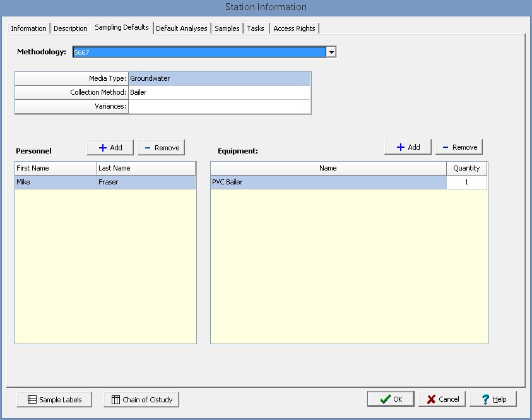Cancel the Station Information dialog

tap(442, 399)
